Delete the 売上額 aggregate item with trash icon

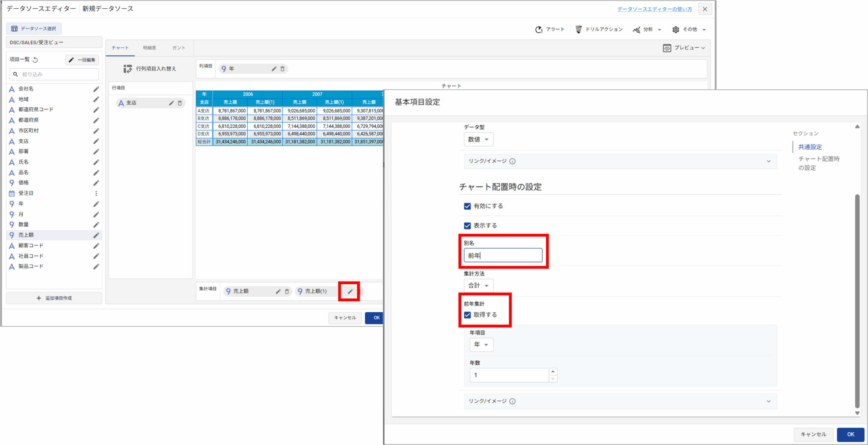(287, 291)
